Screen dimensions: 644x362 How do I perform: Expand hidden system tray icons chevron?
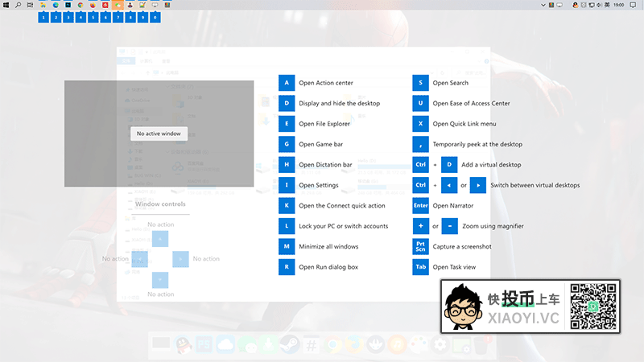click(543, 5)
